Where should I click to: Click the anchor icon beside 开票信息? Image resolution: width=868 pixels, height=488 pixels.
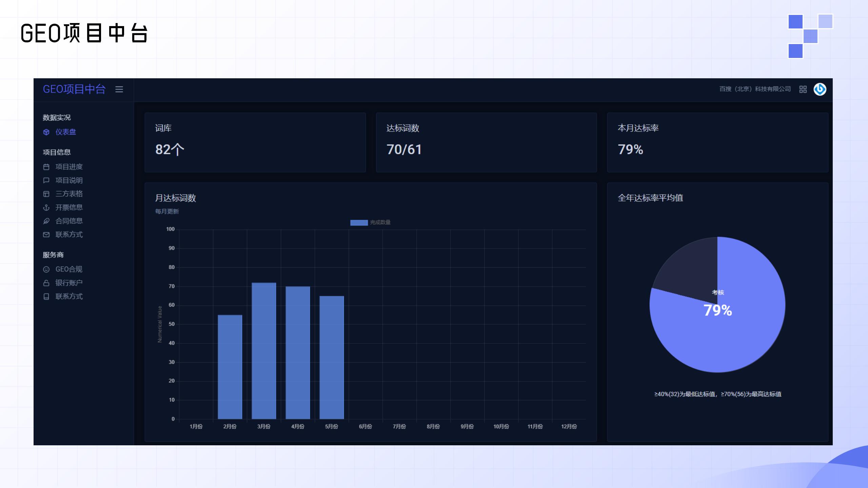(x=46, y=207)
